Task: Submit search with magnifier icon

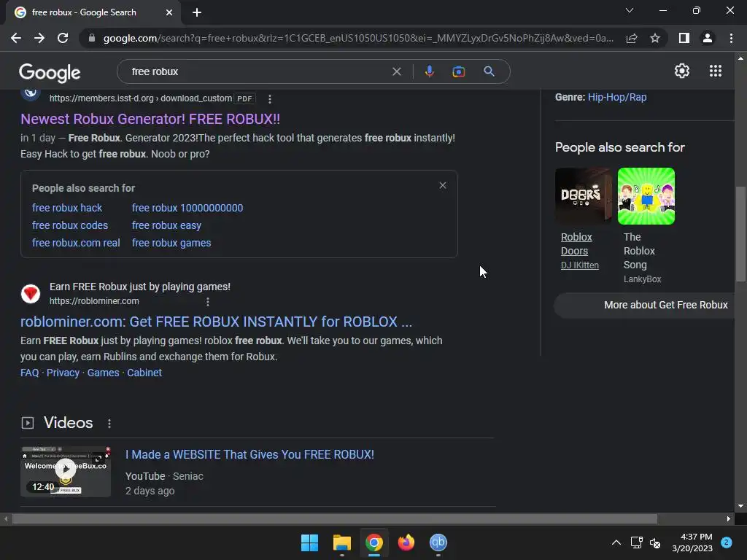Action: click(x=489, y=71)
